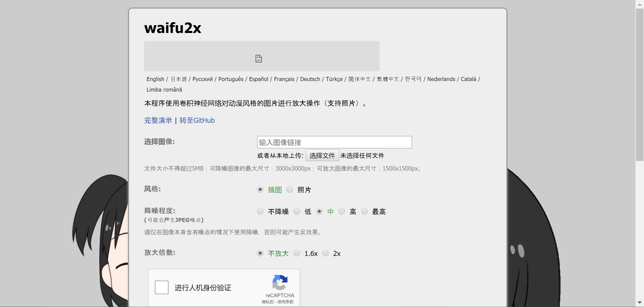Image resolution: width=644 pixels, height=307 pixels.
Task: Choose 1.6x upscaling factor
Action: 297,253
